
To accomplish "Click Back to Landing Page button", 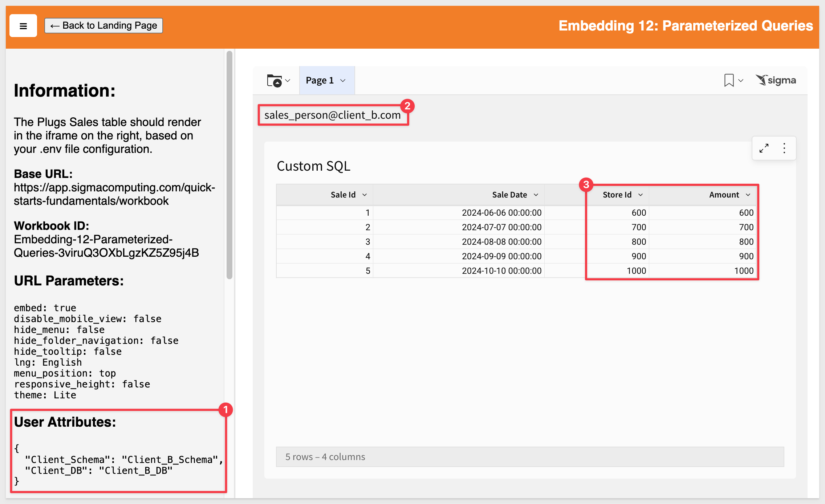I will point(103,26).
